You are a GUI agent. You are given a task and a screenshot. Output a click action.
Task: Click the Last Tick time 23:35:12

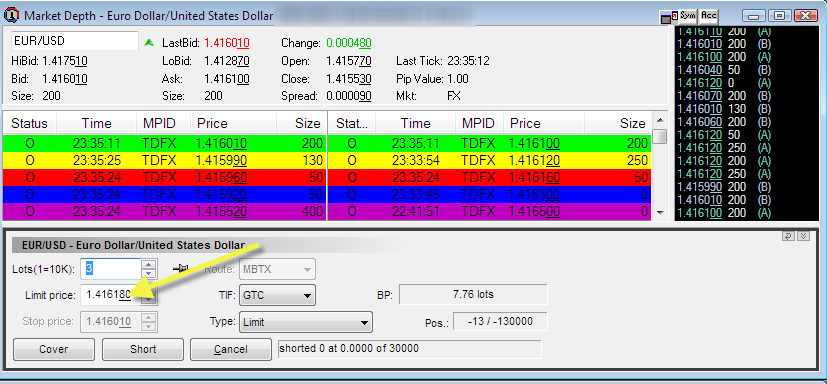point(468,61)
